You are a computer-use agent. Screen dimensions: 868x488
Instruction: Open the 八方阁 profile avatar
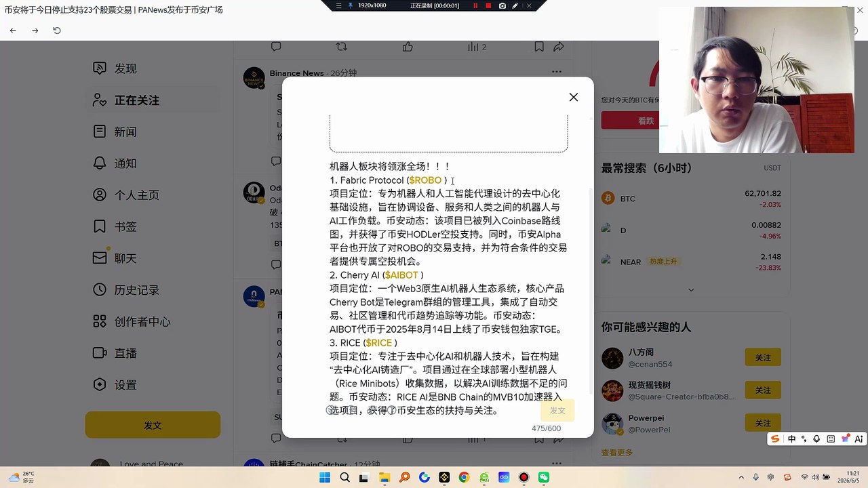coord(612,358)
